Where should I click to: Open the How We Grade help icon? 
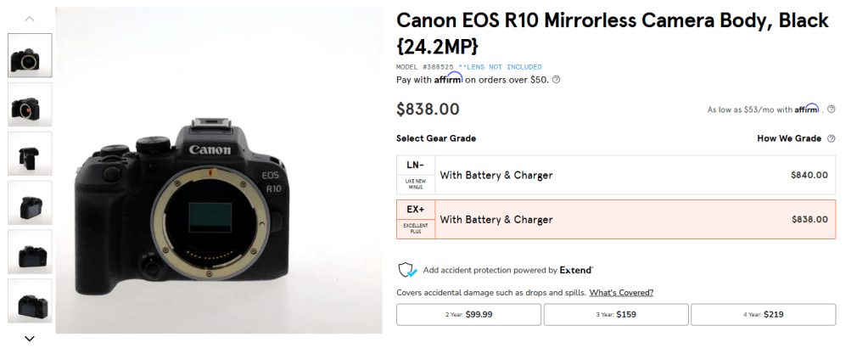pos(832,138)
